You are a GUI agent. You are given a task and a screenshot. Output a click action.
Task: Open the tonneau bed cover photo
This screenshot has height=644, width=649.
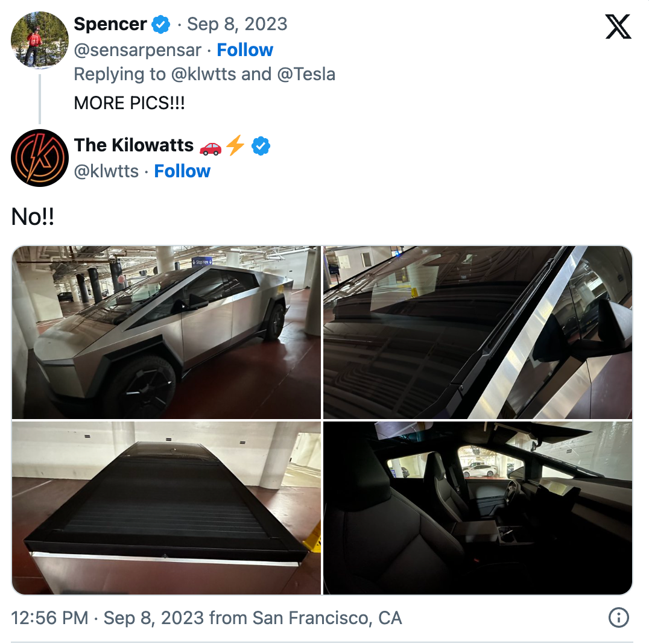[166, 508]
